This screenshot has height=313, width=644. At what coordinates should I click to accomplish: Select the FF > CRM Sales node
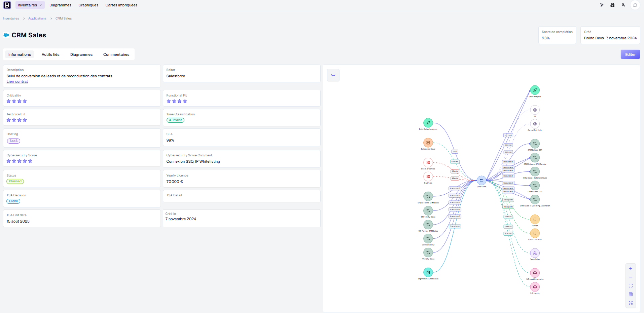click(x=428, y=252)
